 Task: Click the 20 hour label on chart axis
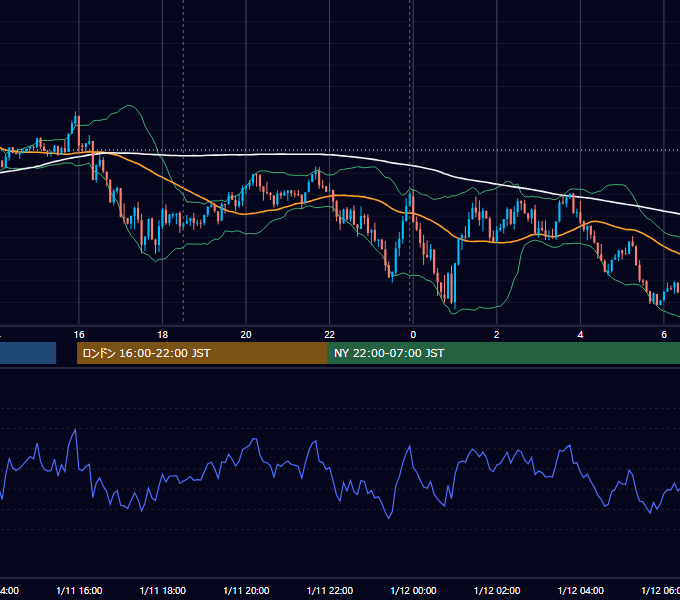pyautogui.click(x=246, y=335)
